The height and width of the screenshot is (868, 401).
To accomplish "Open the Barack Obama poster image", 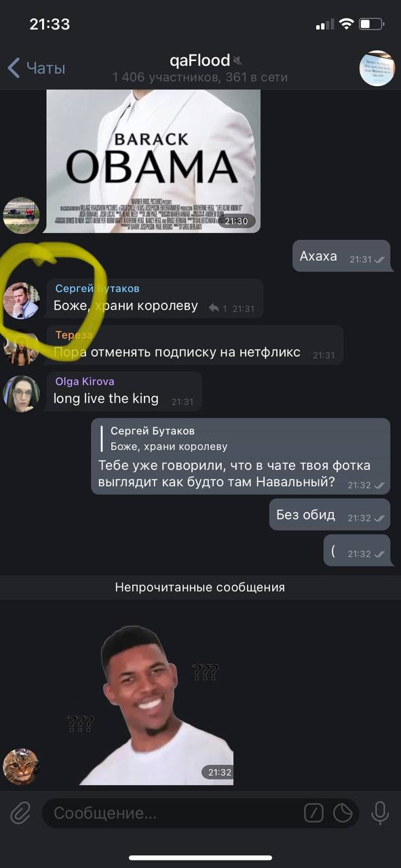I will [x=153, y=161].
